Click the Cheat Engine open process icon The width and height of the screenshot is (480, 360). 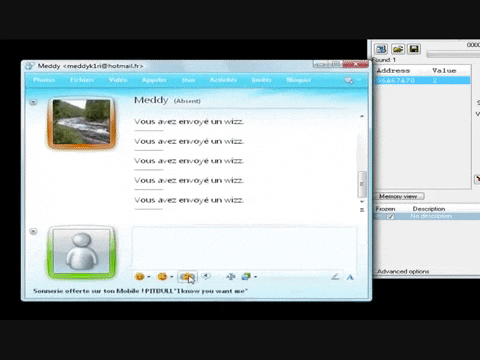coord(381,49)
